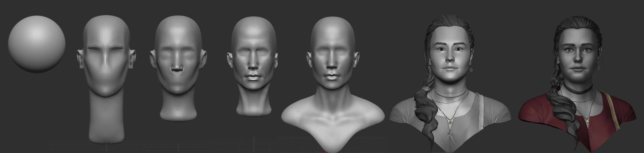
Task: Click the dark choker on colored bust
Action: click(578, 92)
